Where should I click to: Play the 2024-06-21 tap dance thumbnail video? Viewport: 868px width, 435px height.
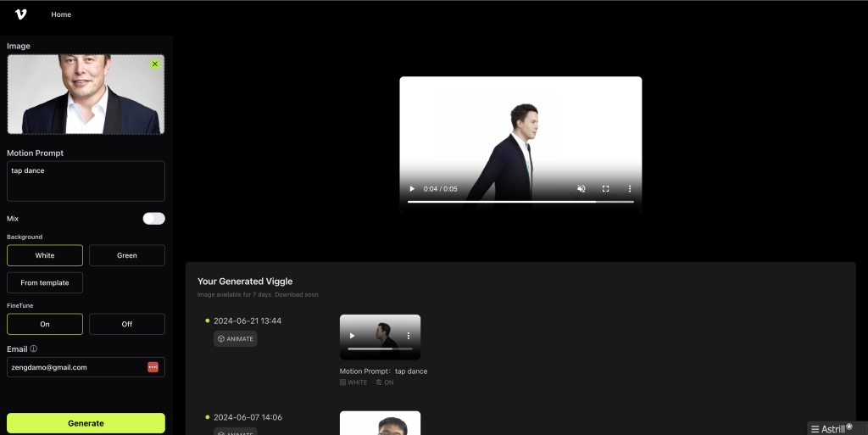point(353,336)
